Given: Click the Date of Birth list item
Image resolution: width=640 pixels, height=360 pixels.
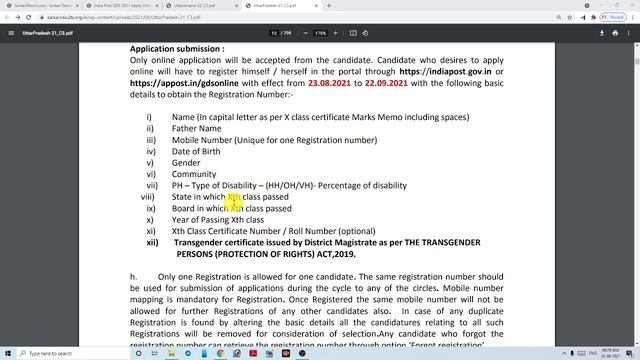Looking at the screenshot, I should click(196, 151).
